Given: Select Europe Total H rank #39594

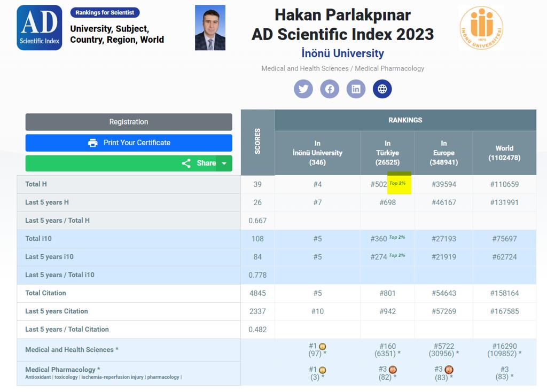Looking at the screenshot, I should pos(444,184).
